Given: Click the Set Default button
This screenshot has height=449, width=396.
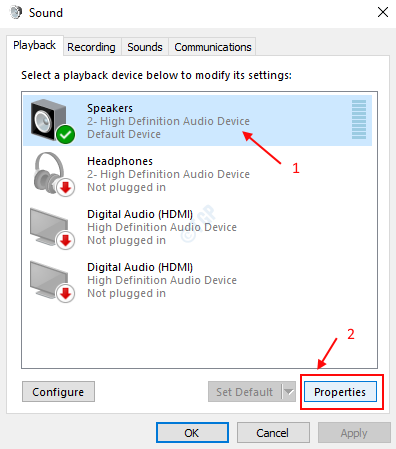Looking at the screenshot, I should point(245,392).
